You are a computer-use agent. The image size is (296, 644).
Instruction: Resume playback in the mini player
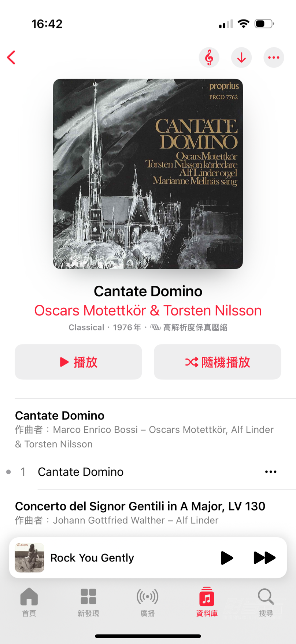pos(227,558)
